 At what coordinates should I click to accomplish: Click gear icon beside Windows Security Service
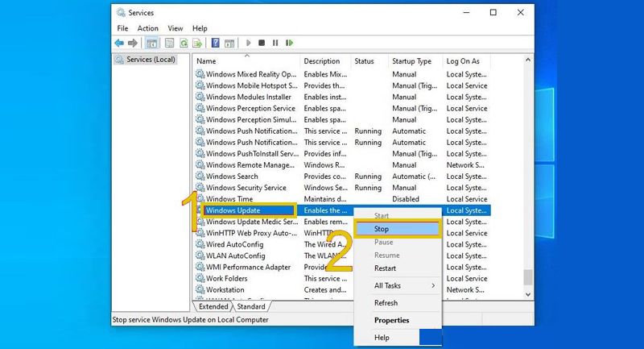point(200,188)
